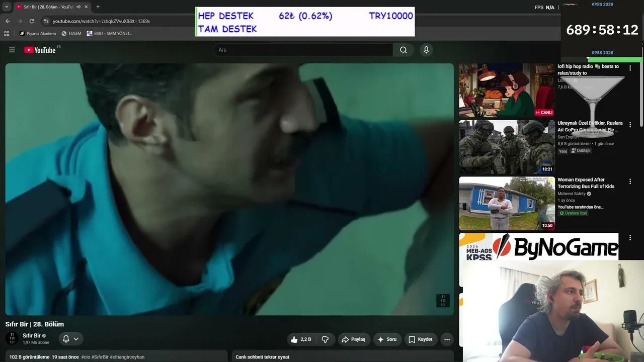Open Sıfır Bir channel name link
644x362 pixels.
tap(32, 336)
